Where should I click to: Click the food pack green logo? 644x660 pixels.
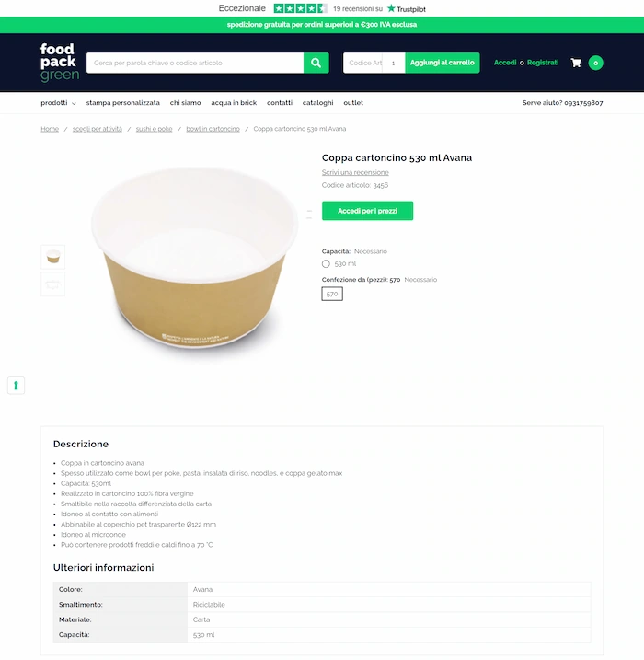coord(59,63)
